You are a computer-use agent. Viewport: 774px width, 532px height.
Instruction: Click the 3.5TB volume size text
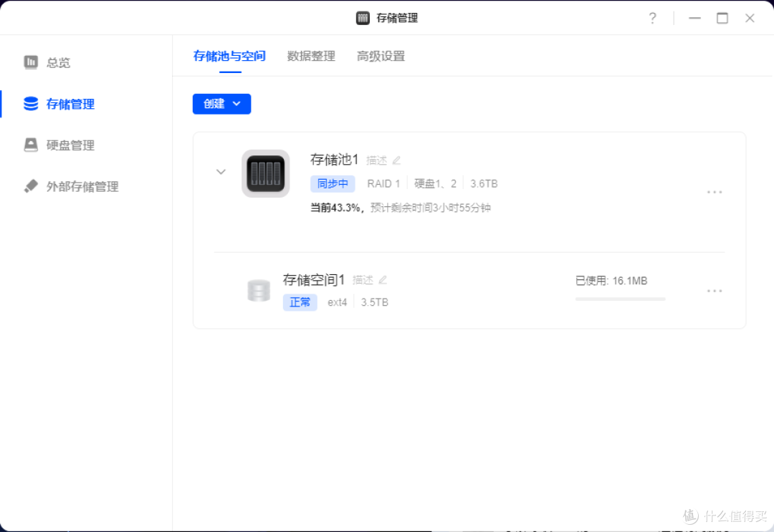tap(375, 302)
